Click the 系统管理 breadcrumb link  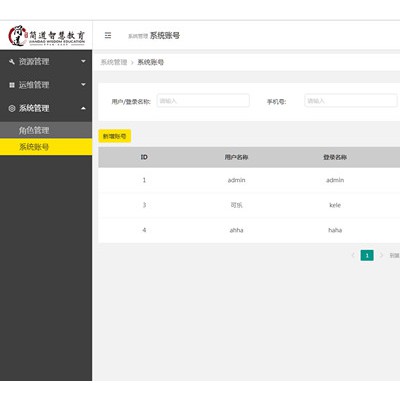tap(114, 62)
